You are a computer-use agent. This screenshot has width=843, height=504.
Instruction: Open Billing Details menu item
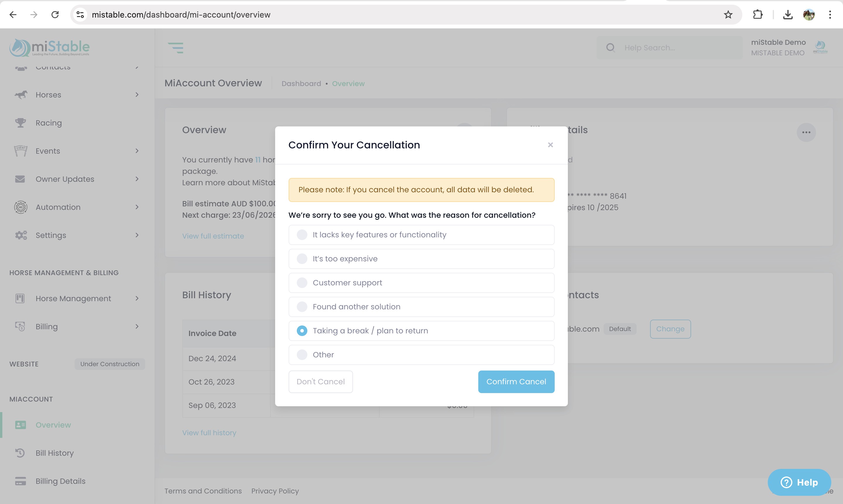[61, 481]
